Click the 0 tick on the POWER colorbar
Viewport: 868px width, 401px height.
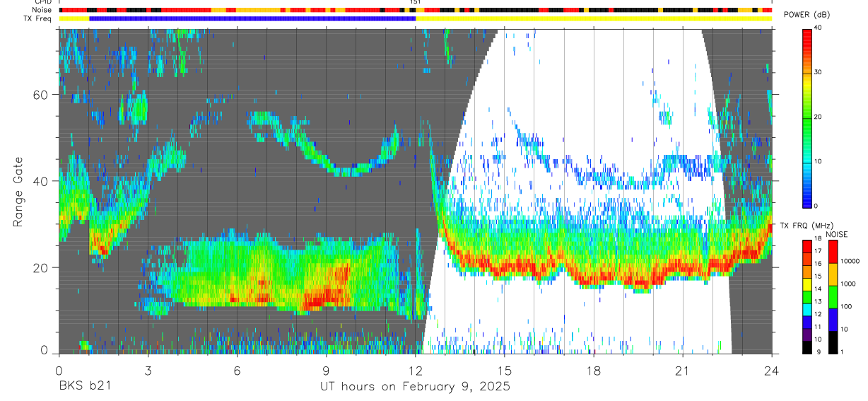[x=816, y=206]
